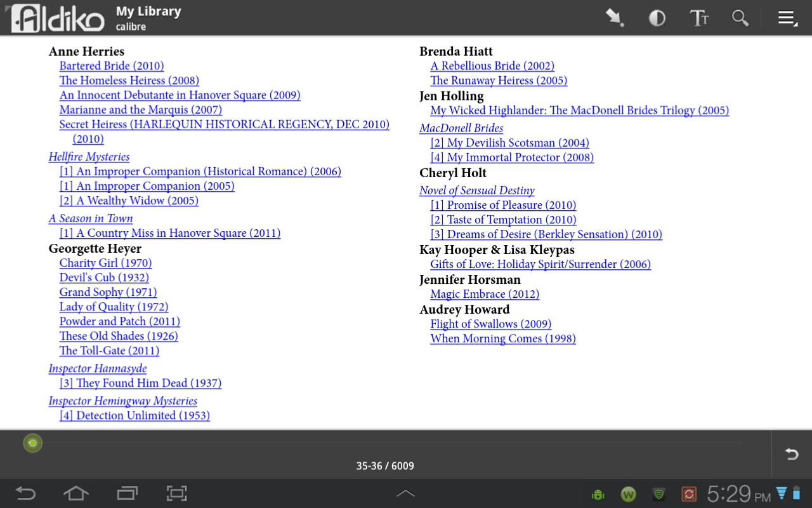Open An Innocent Debutante in Hanover Square
This screenshot has width=812, height=508.
(180, 95)
